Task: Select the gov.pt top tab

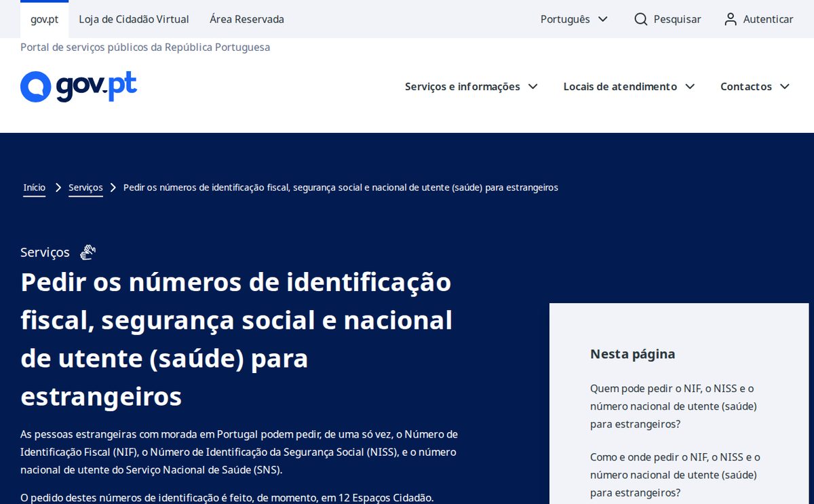Action: click(x=45, y=19)
